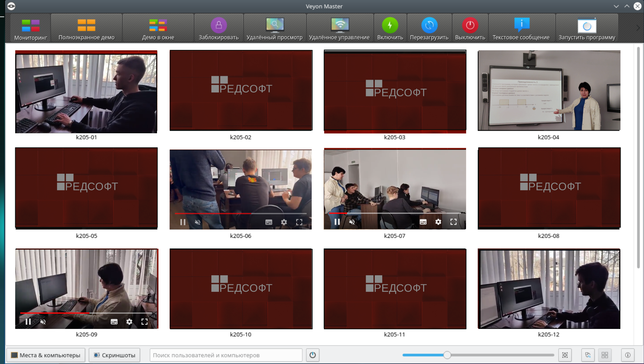Screen dimensions: 644x364
Task: Unmute the video on k205-09
Action: 43,321
